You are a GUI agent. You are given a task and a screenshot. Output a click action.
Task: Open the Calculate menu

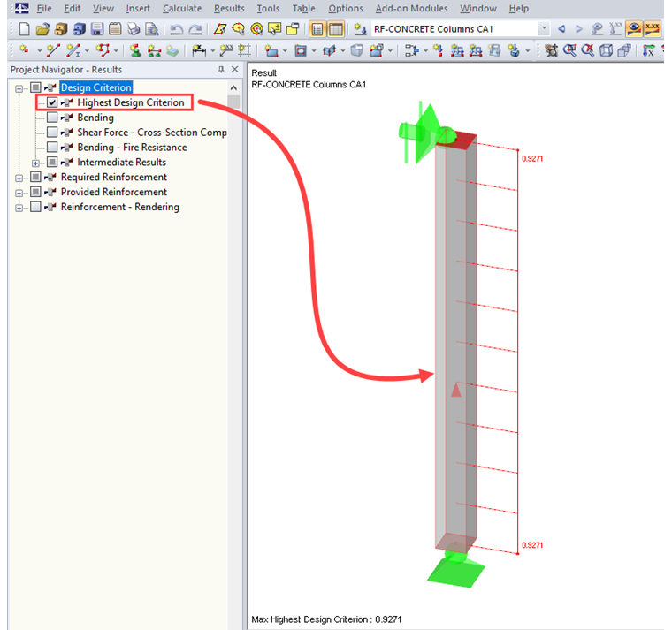(182, 9)
